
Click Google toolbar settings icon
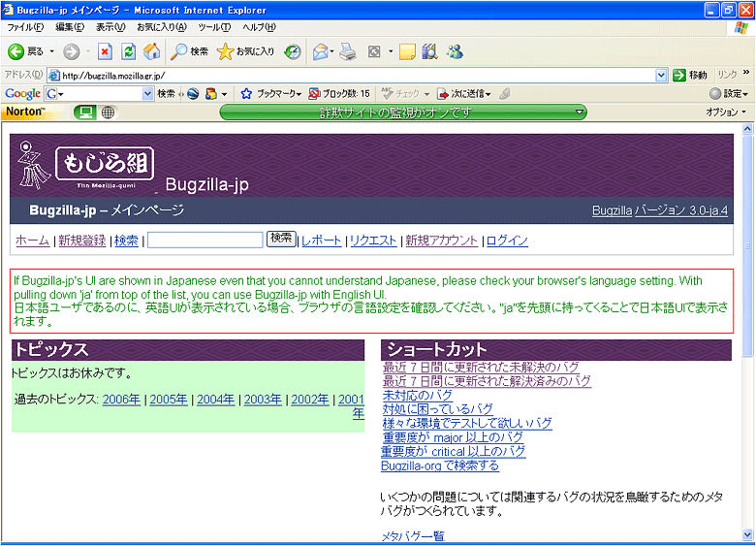tap(715, 93)
